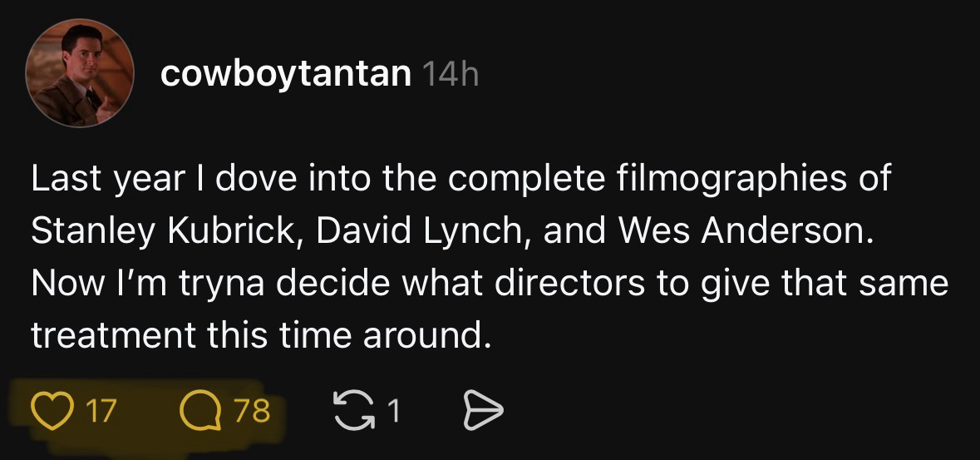980x460 pixels.
Task: Open the cowboytantan username link
Action: 285,75
